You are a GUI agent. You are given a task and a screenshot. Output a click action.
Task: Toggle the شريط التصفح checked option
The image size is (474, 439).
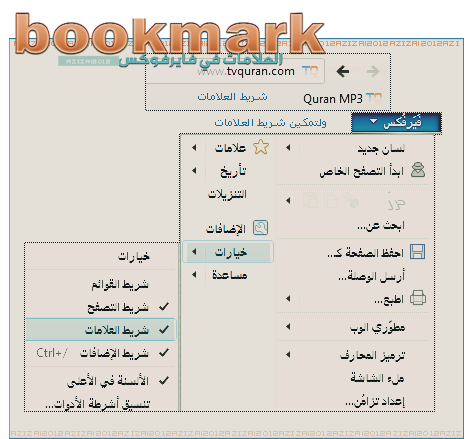click(101, 307)
